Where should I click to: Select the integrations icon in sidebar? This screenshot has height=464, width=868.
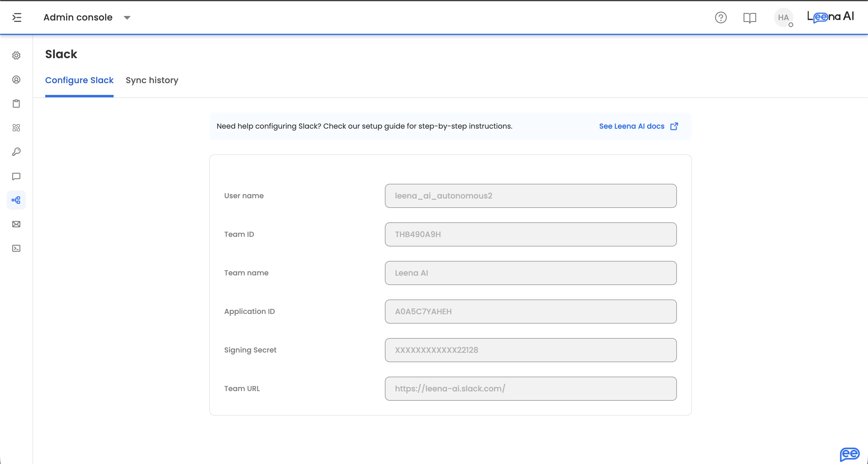tap(16, 200)
